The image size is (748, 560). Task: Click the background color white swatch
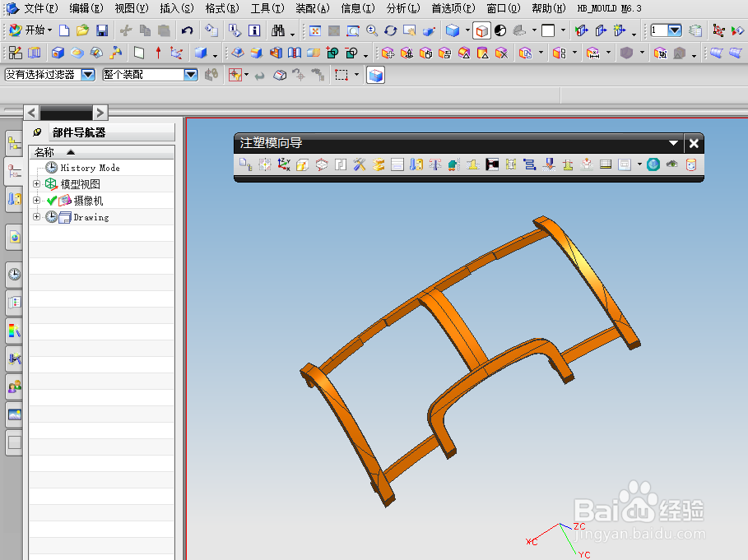pyautogui.click(x=548, y=31)
